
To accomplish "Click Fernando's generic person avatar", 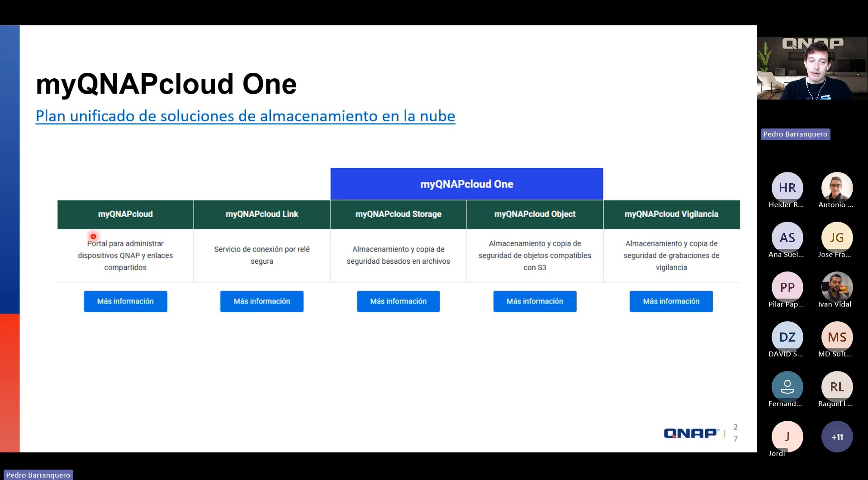I will pos(787,387).
